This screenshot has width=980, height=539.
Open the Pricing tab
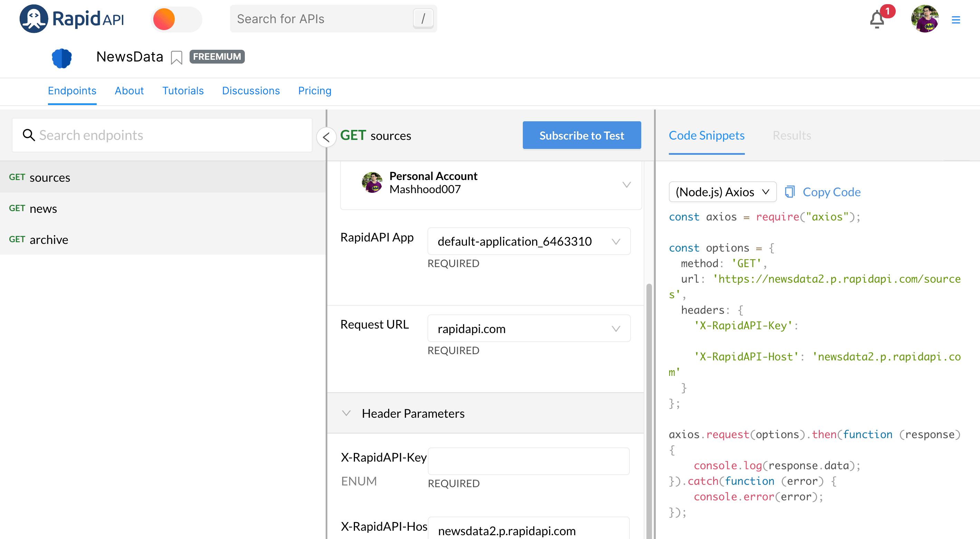tap(315, 91)
